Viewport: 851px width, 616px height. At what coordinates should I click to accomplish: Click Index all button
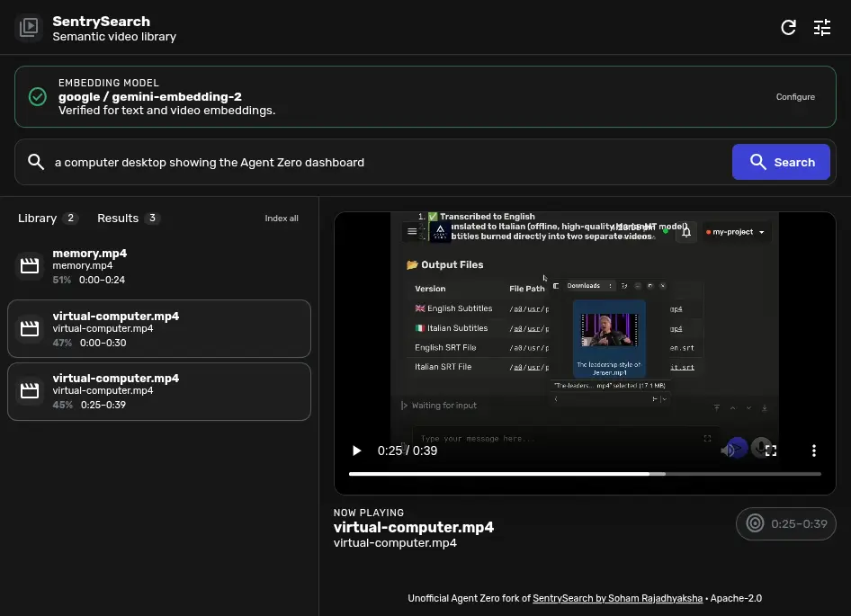[282, 219]
